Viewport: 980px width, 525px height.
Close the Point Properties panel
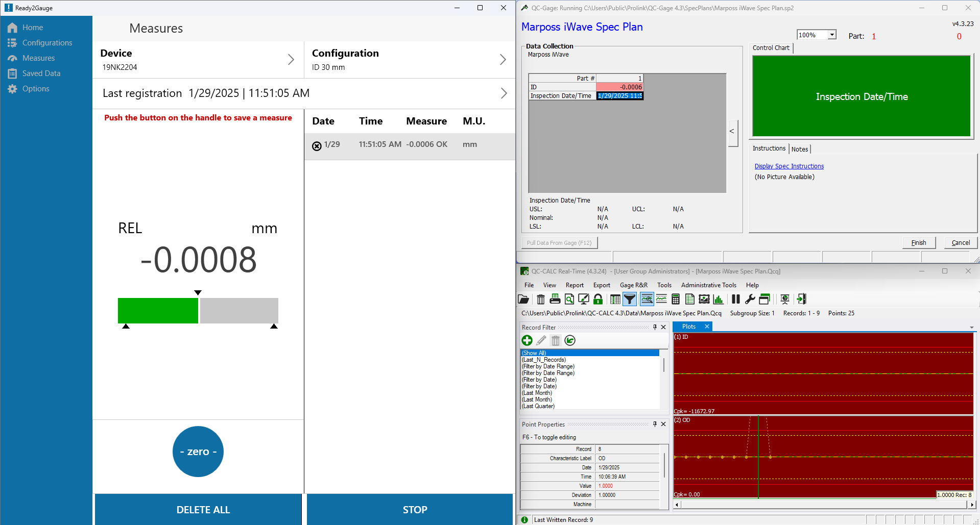(663, 424)
